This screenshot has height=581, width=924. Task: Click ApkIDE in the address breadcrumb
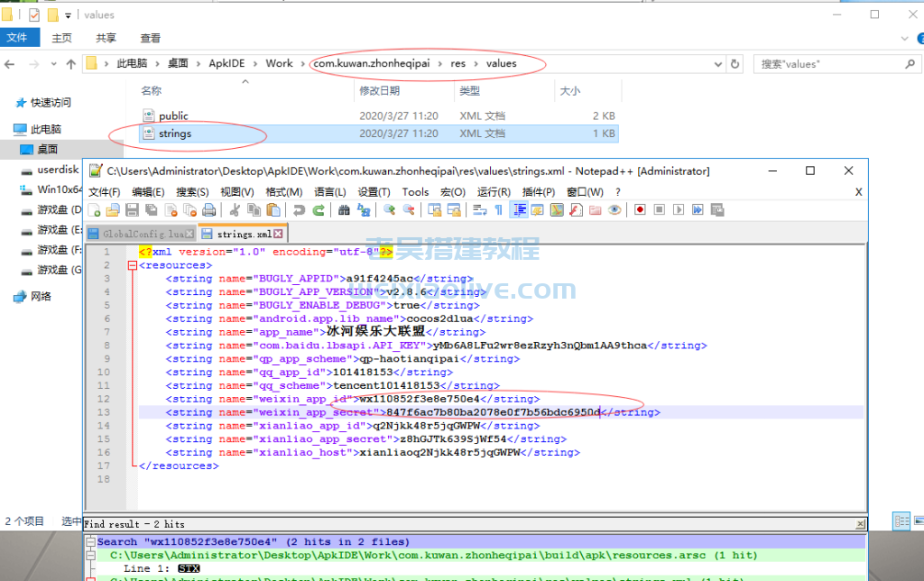click(226, 64)
